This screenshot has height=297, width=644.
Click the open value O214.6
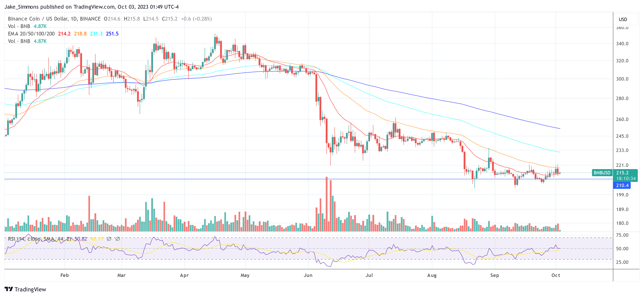pyautogui.click(x=112, y=19)
